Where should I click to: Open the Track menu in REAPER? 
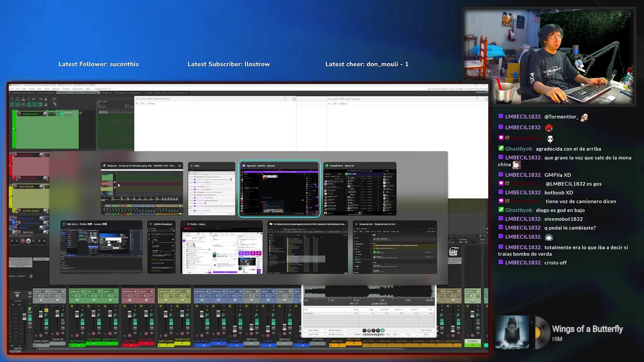[47, 89]
